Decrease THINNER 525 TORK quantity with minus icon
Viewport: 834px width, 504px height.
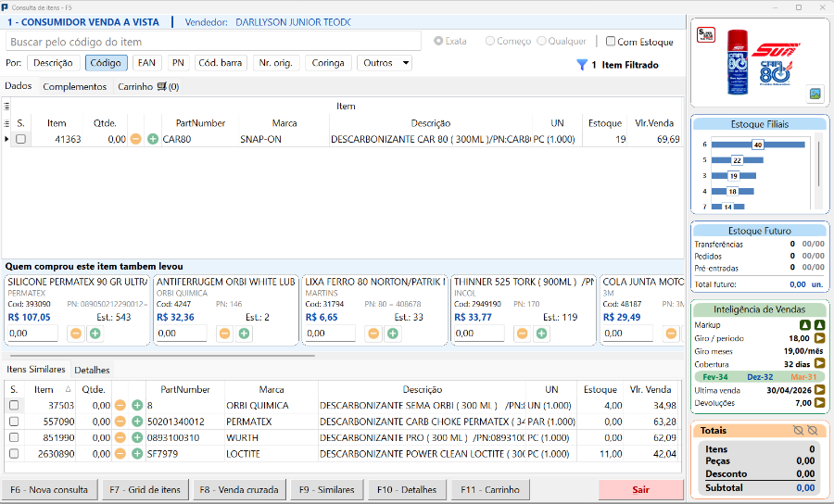point(523,334)
